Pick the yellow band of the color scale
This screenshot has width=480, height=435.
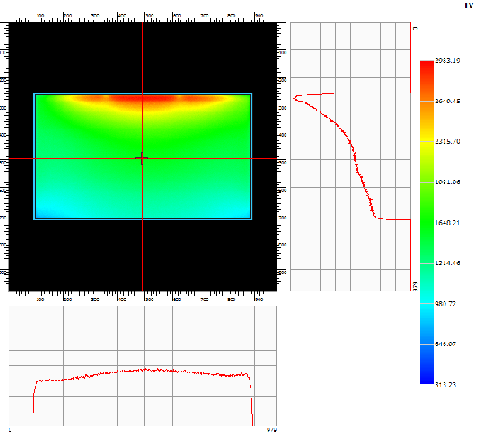click(427, 142)
